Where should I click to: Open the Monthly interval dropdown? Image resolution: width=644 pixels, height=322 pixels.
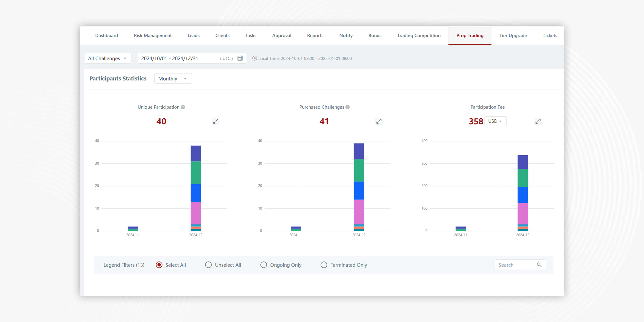click(173, 79)
